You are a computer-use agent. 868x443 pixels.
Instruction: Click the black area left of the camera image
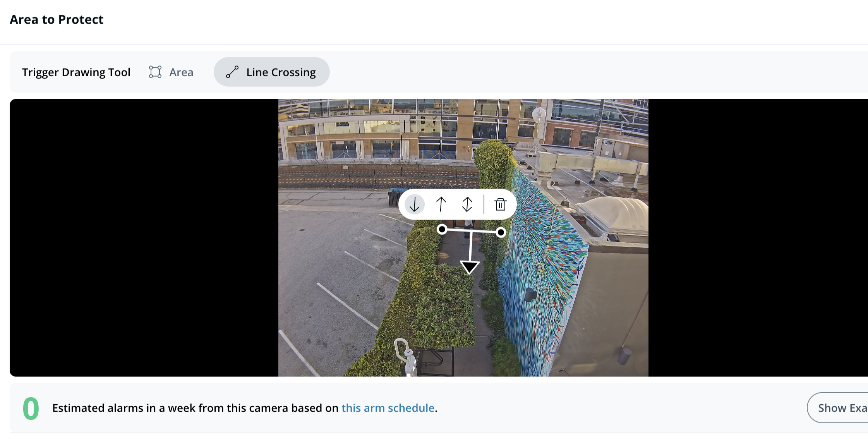[143, 237]
